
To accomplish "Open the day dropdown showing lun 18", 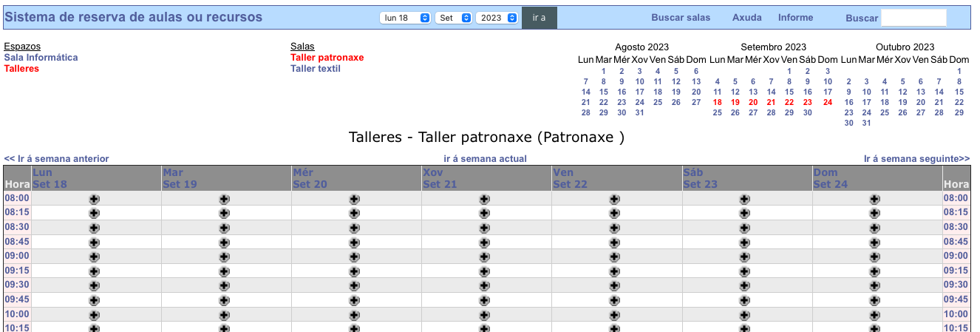I will [x=405, y=18].
